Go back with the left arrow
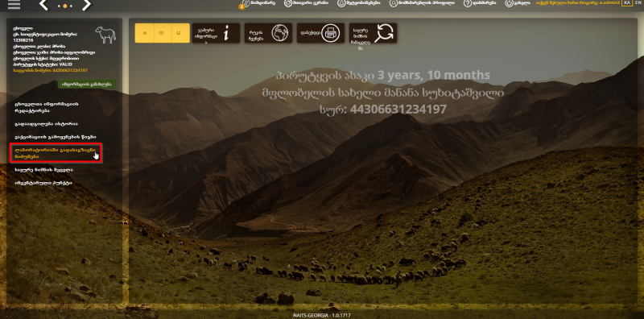 pos(44,5)
